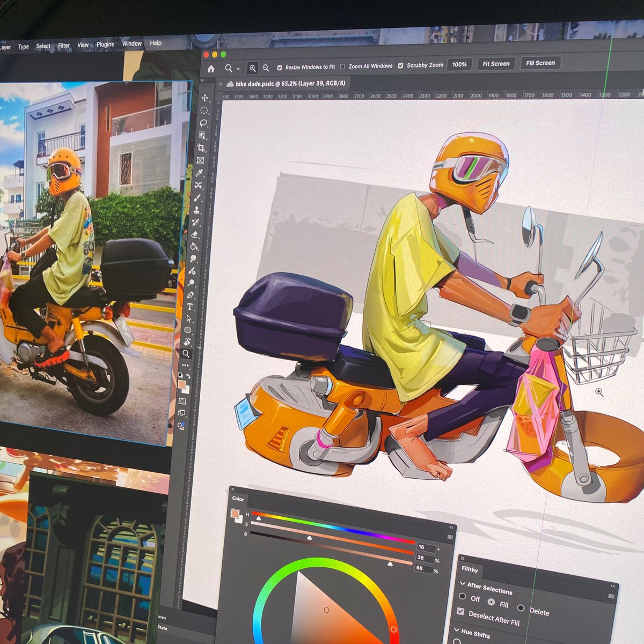
Task: Click the Home icon in options bar
Action: [211, 69]
